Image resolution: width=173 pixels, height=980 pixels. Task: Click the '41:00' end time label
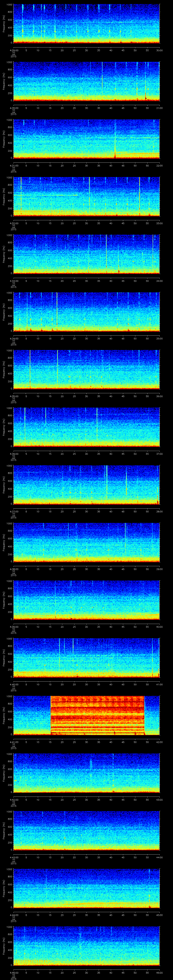[159, 684]
